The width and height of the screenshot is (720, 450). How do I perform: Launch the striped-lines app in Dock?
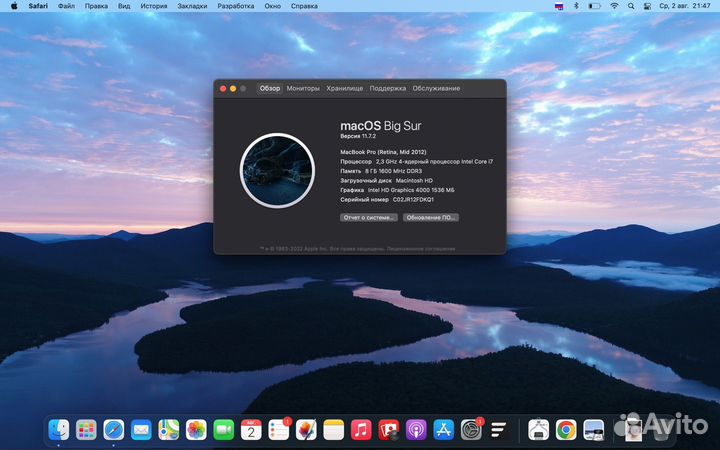click(x=499, y=430)
